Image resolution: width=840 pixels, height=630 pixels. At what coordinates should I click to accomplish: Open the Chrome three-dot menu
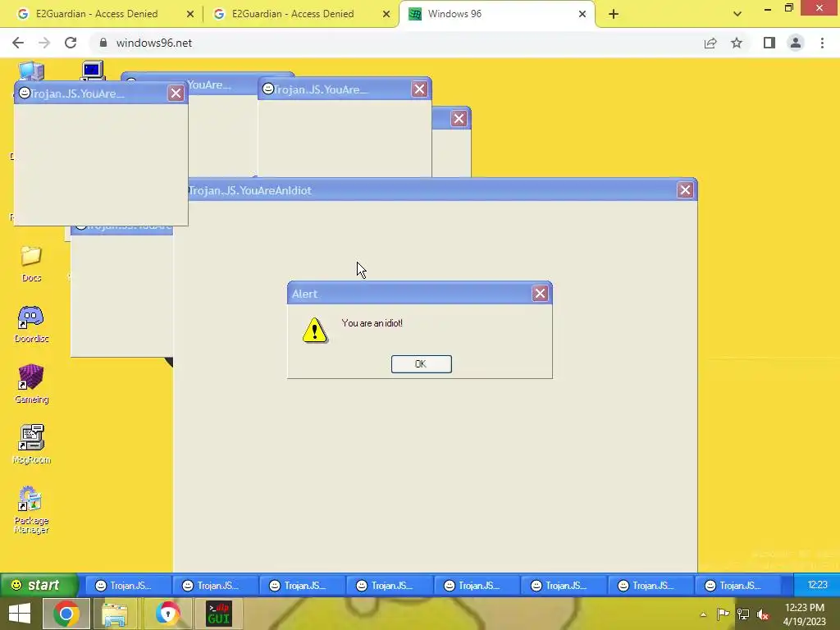point(822,43)
